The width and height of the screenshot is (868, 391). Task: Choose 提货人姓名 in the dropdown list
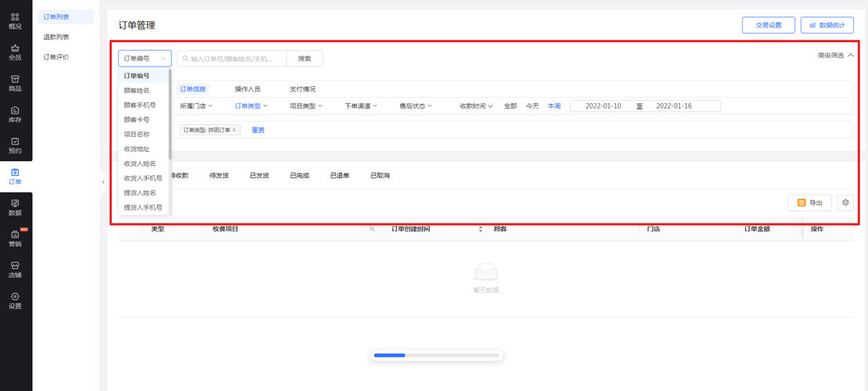[143, 192]
